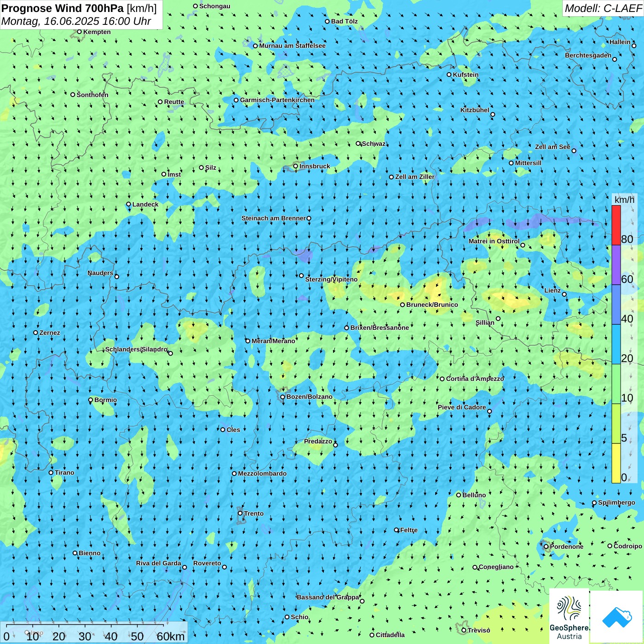644x644 pixels.
Task: Click the '60km' scale bar label
Action: point(171,637)
